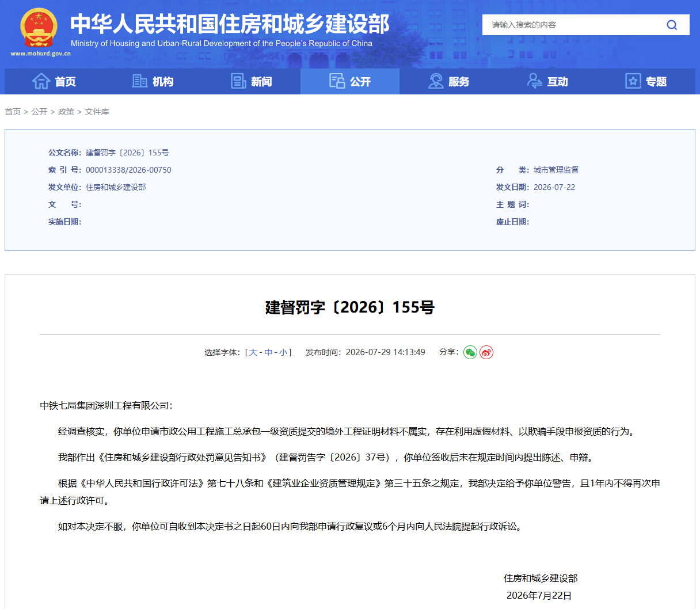Open the 公开 nav tab
This screenshot has width=700, height=609.
tap(350, 81)
